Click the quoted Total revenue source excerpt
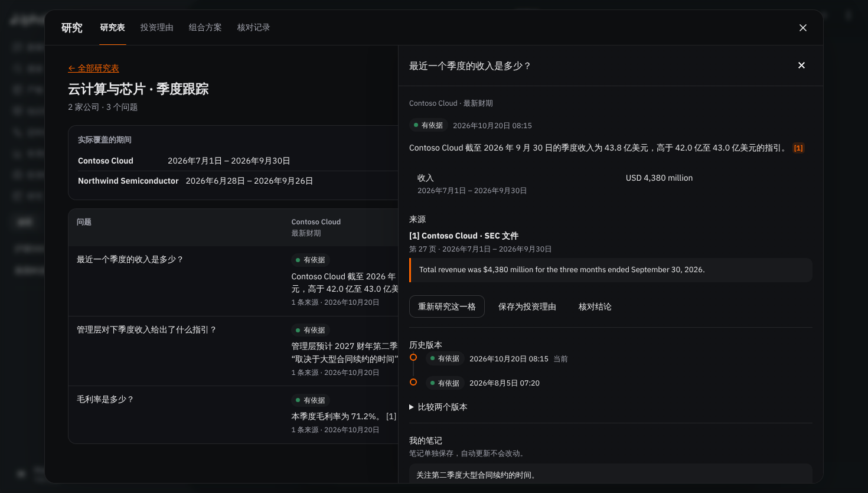Viewport: 868px width, 493px height. [x=611, y=270]
